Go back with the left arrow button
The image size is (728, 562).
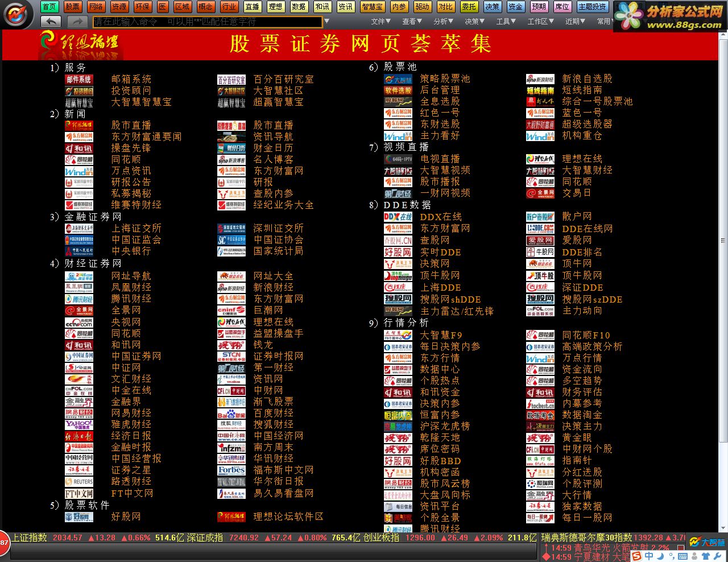coord(51,21)
